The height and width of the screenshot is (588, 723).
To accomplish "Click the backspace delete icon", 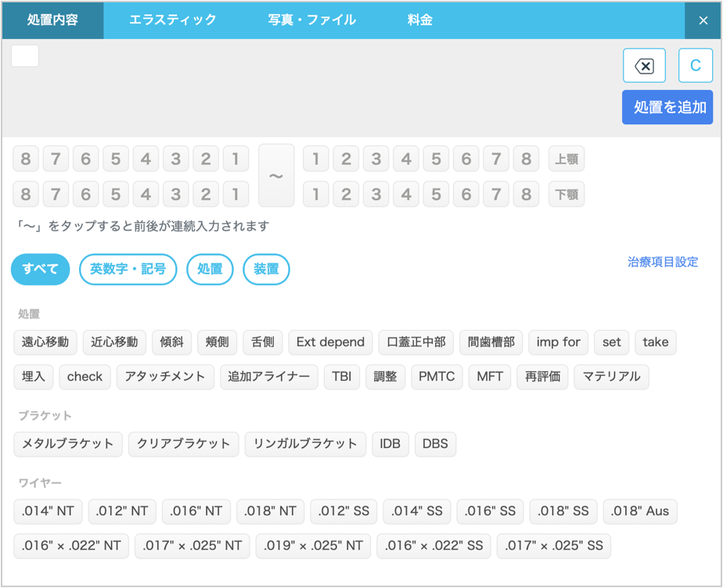I will coord(644,66).
